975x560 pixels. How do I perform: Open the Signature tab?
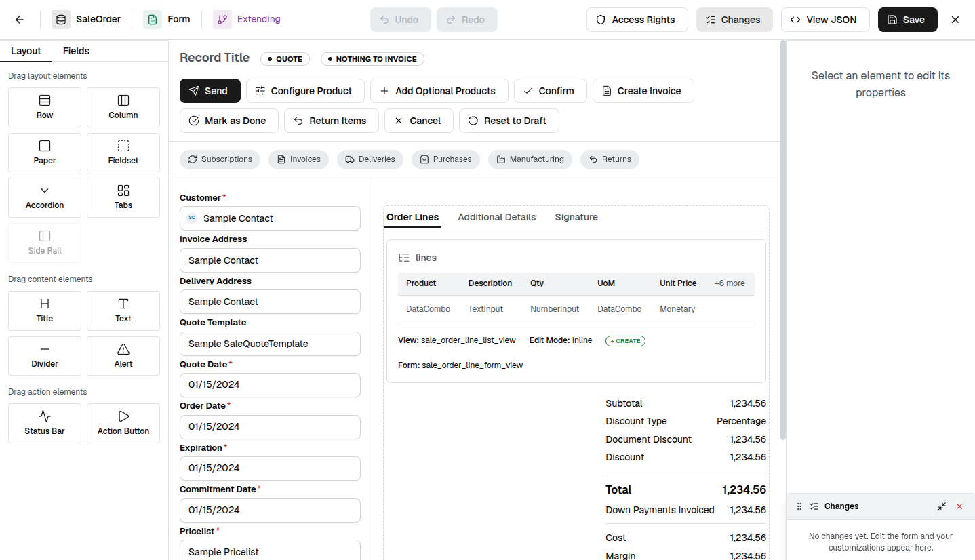(576, 217)
